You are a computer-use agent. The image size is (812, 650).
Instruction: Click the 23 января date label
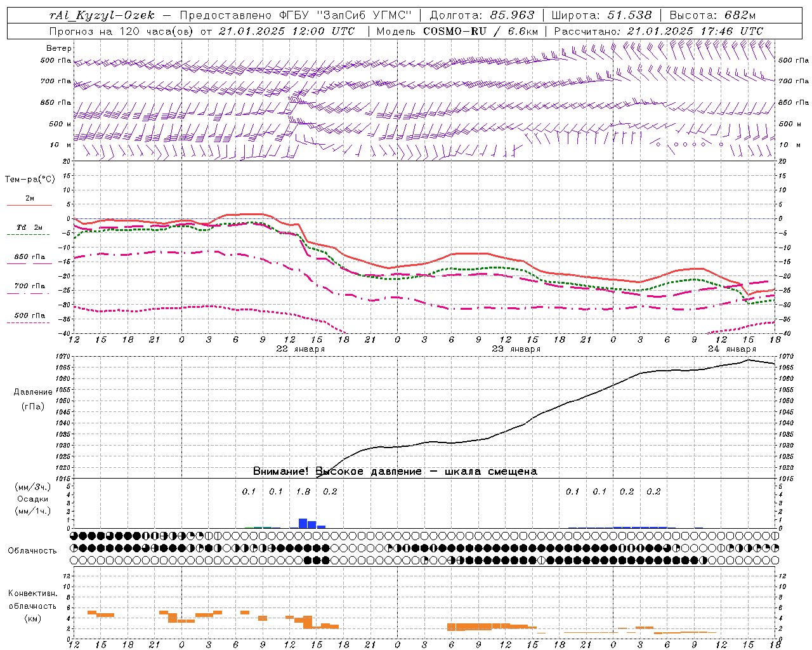(x=516, y=349)
